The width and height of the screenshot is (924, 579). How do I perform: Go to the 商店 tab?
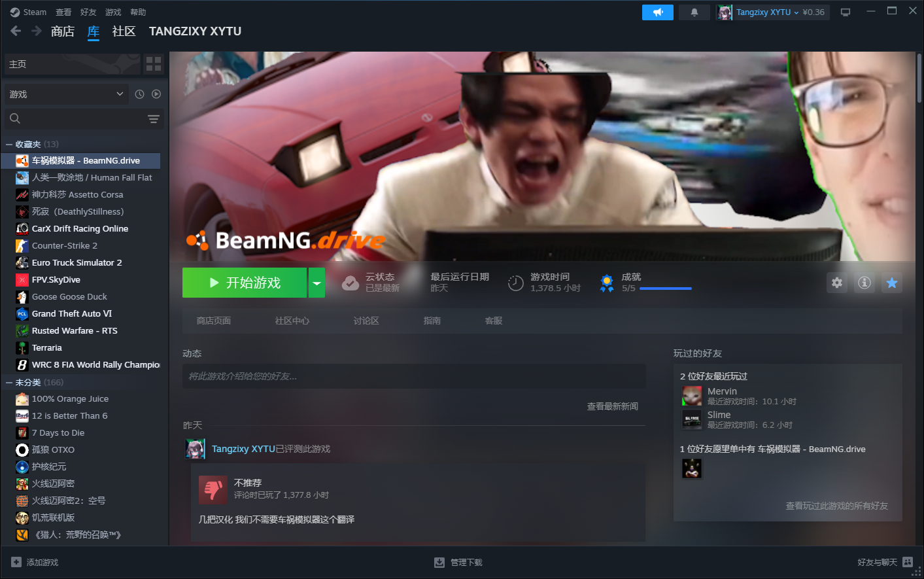coord(63,31)
